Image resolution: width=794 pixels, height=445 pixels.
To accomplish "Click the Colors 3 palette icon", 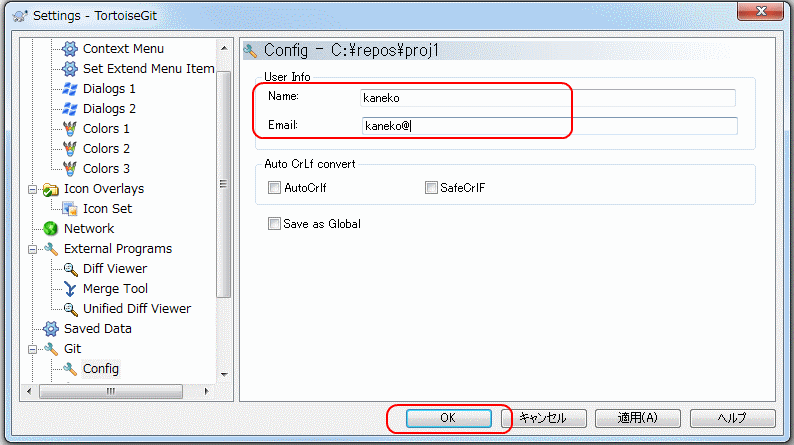I will click(x=69, y=169).
